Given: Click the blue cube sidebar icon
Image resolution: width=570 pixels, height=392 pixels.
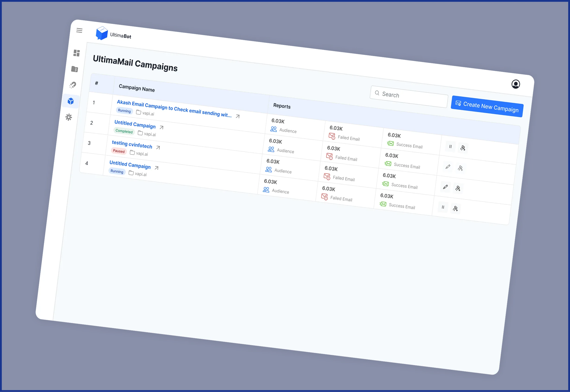Looking at the screenshot, I should 71,101.
